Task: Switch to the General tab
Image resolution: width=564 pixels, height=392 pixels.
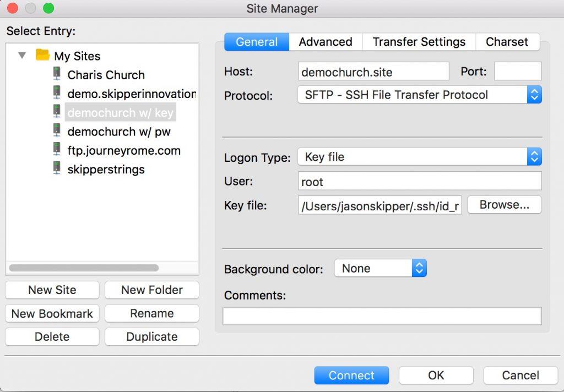Action: coord(257,42)
